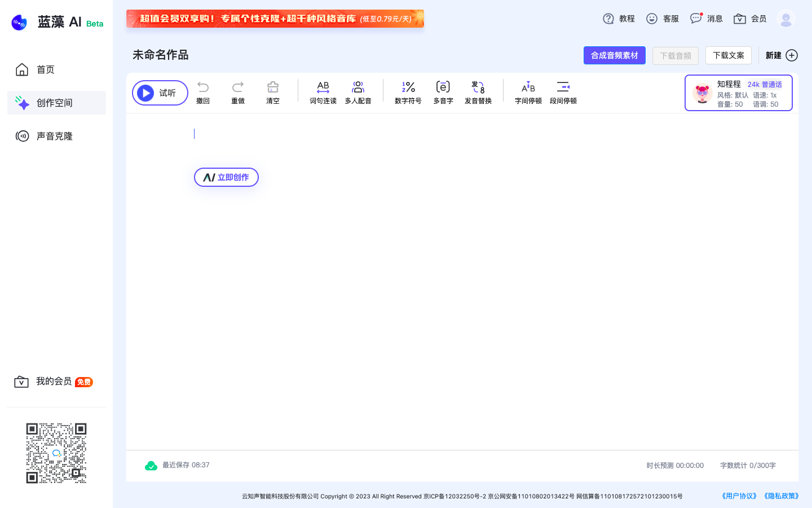Open the 24k sample rate selector
The width and height of the screenshot is (812, 508).
pyautogui.click(x=754, y=84)
